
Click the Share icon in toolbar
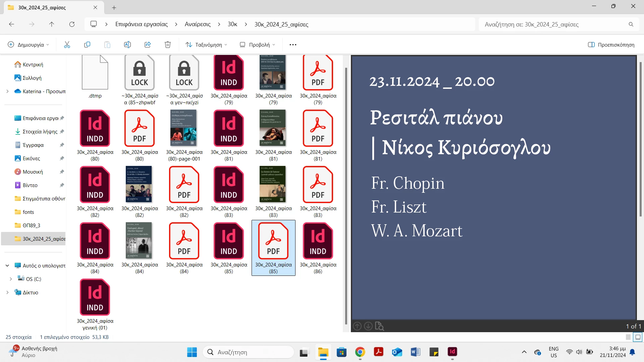click(148, 45)
